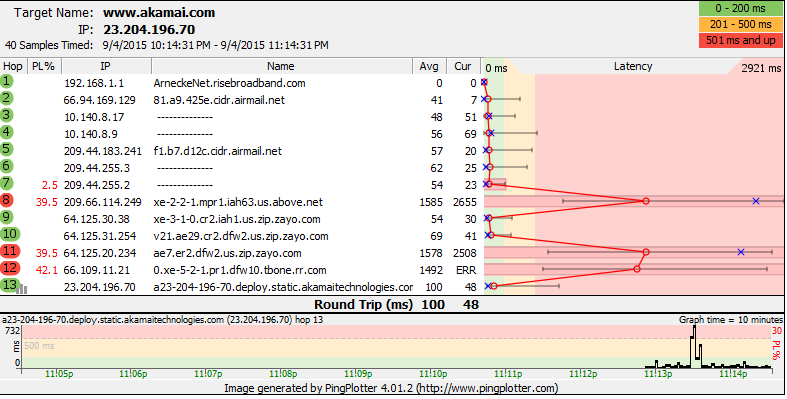Click the green hop 4 circle icon
This screenshot has width=787, height=399.
tap(7, 132)
